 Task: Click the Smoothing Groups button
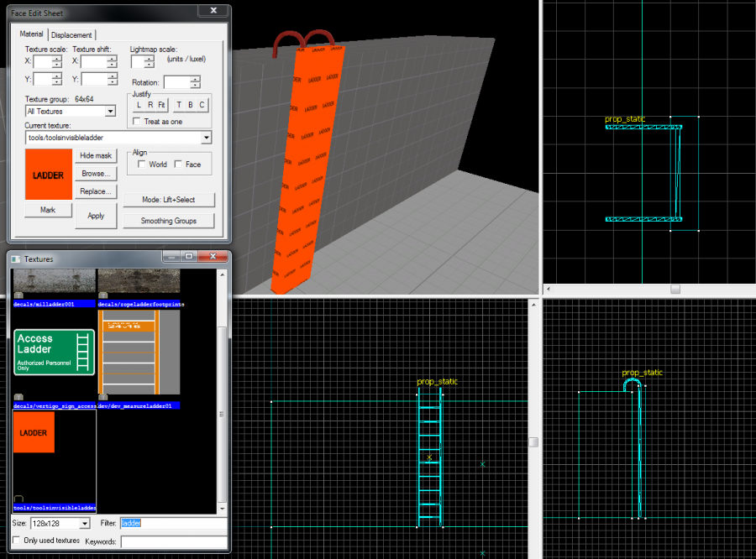[x=169, y=221]
